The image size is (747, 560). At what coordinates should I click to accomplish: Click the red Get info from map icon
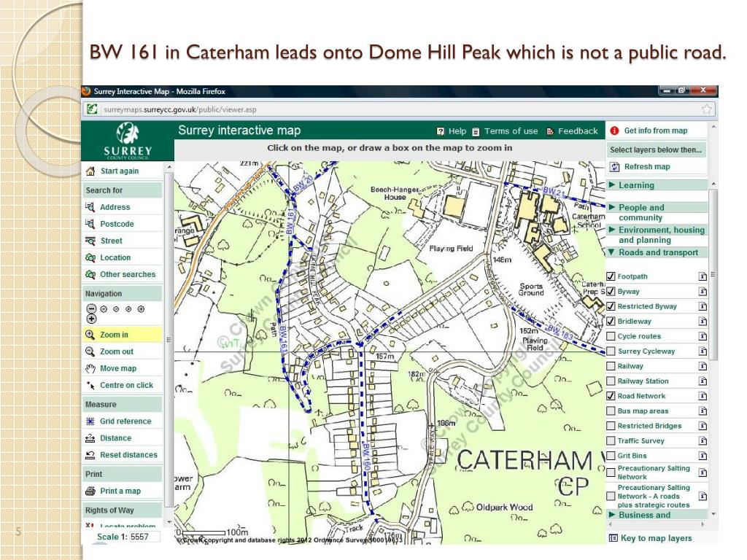(614, 131)
